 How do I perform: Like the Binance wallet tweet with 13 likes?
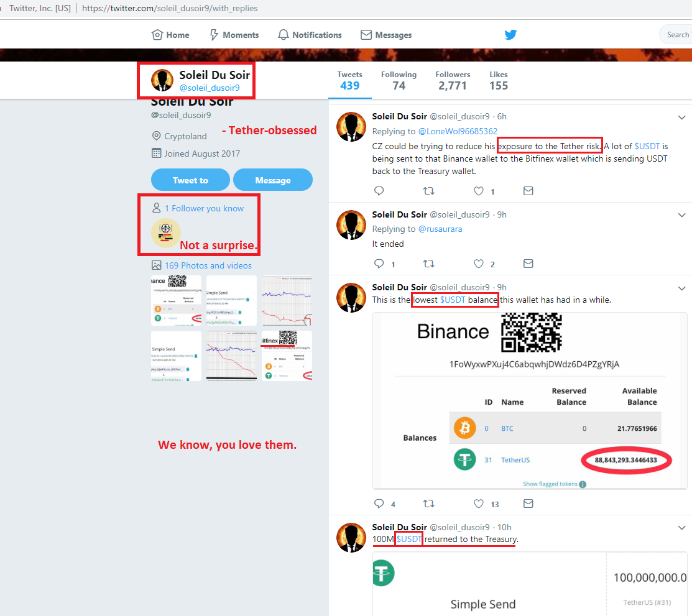[478, 503]
